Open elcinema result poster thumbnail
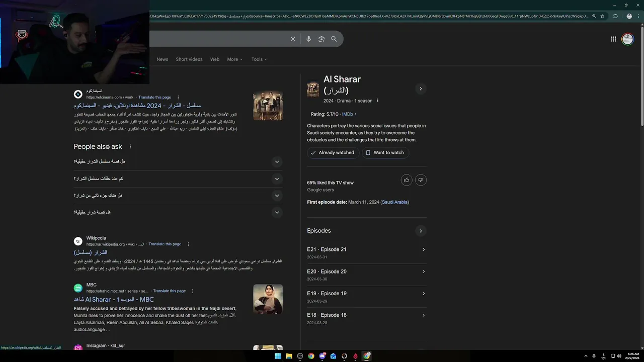The height and width of the screenshot is (362, 644). coord(268,106)
